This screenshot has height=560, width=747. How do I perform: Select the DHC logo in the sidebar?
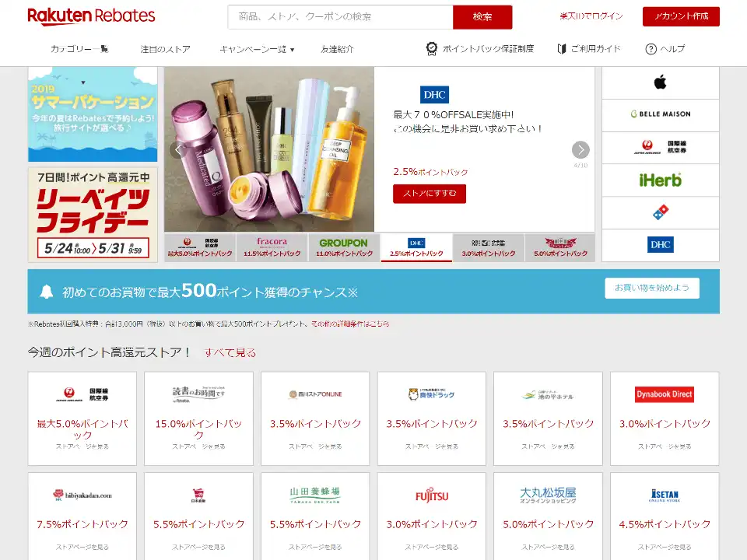660,243
